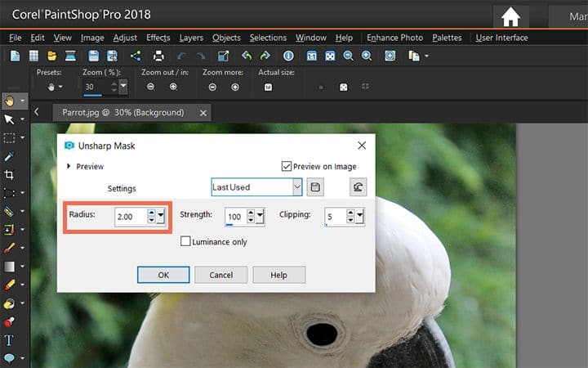The image size is (588, 368).
Task: Open the Clipping value dropdown arrow
Action: 359,217
